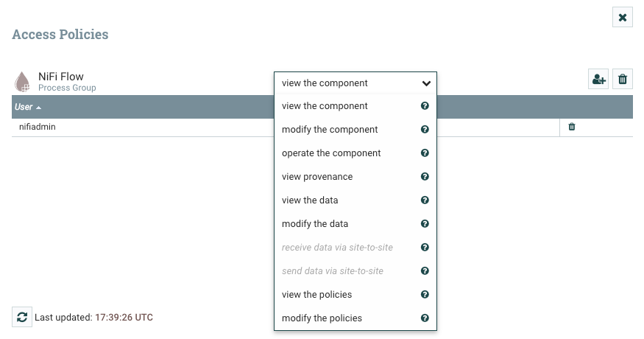Screen dimensions: 644x339
Task: Select 'modify the component' option
Action: 330,130
